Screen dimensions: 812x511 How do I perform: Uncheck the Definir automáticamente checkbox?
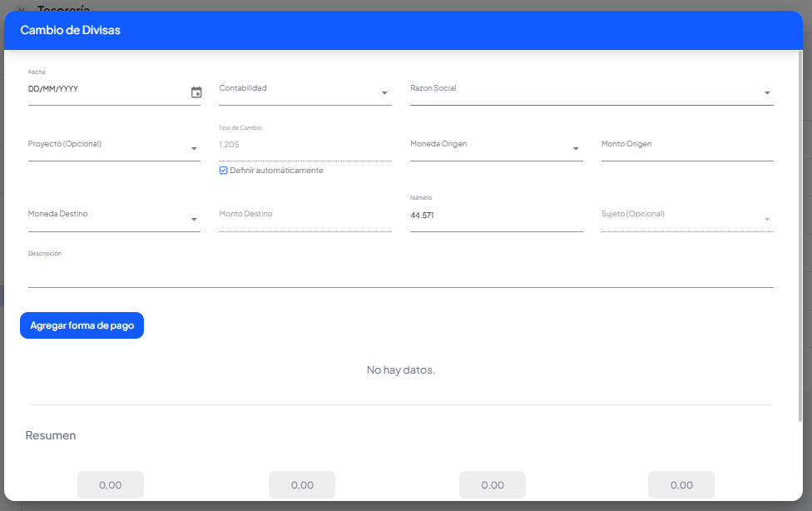224,171
